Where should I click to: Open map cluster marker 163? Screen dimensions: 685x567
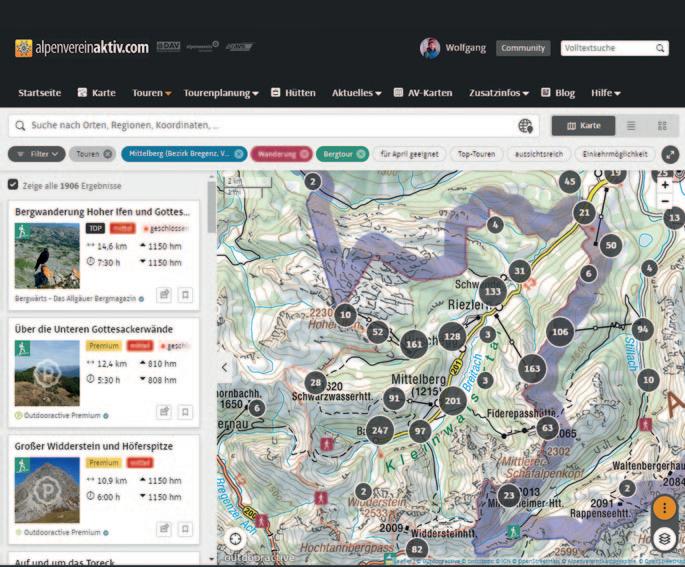coord(532,369)
